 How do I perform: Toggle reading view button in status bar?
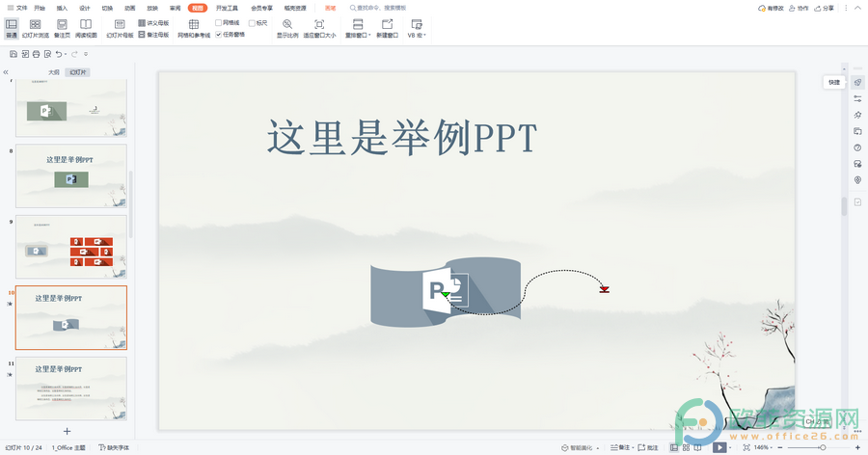(x=698, y=448)
